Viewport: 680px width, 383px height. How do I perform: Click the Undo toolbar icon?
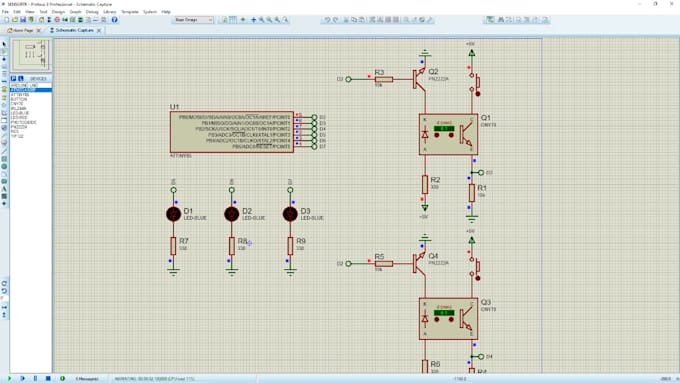pos(328,20)
